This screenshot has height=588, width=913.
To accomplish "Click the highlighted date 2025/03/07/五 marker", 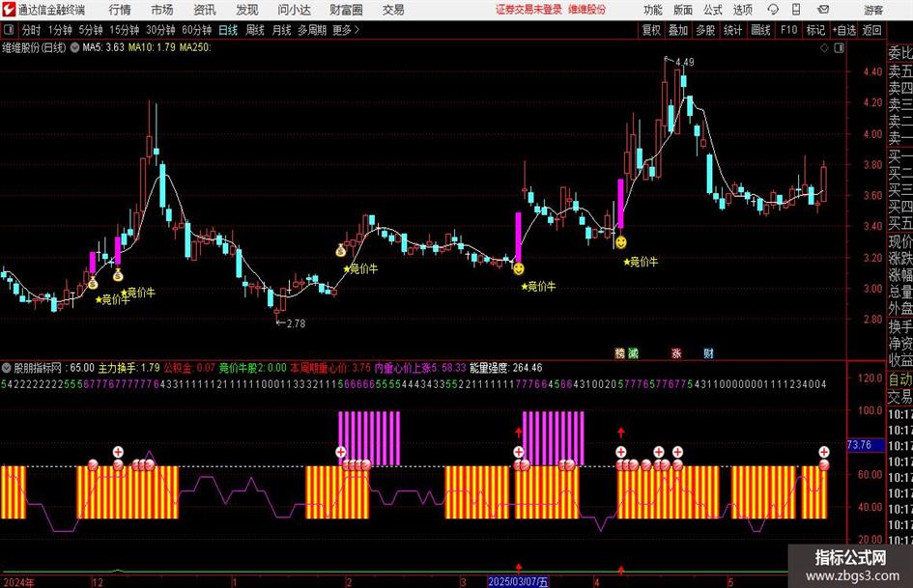I will [x=518, y=581].
